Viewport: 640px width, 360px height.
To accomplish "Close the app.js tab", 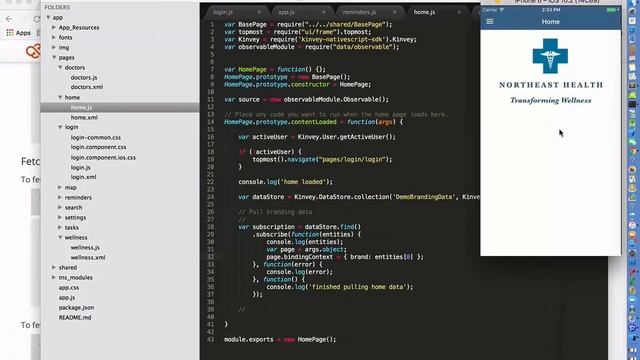I will coord(324,12).
